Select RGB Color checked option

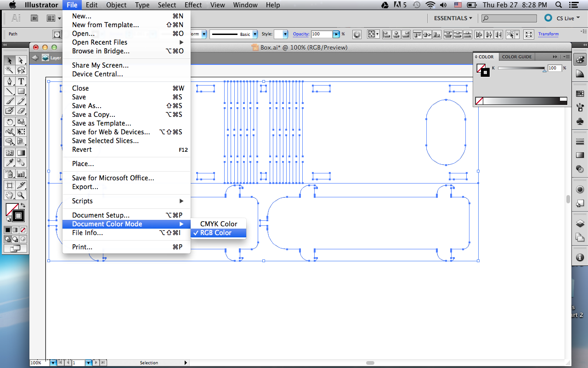point(219,233)
